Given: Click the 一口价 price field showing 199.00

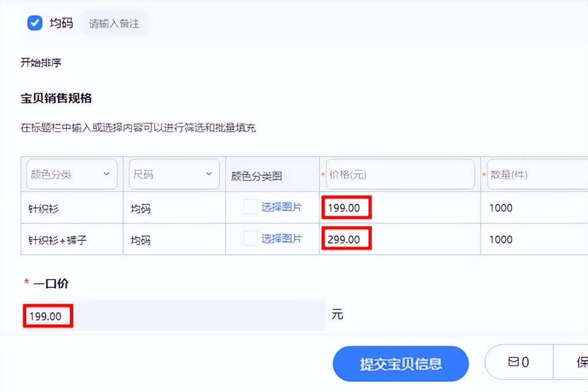Looking at the screenshot, I should point(48,316).
